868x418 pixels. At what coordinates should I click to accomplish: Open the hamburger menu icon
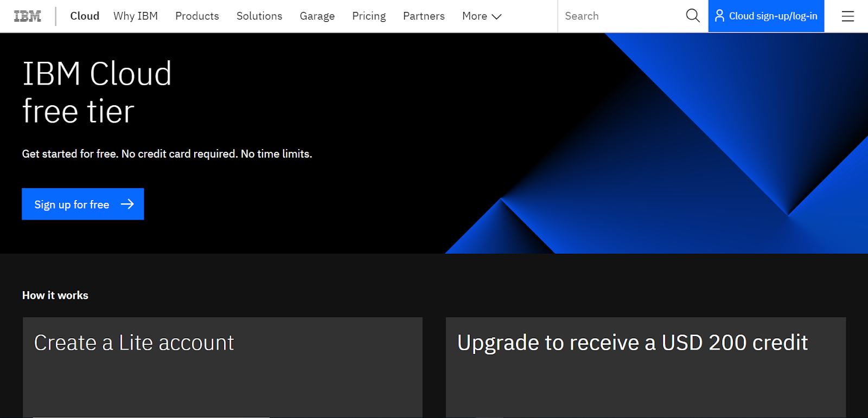[847, 16]
